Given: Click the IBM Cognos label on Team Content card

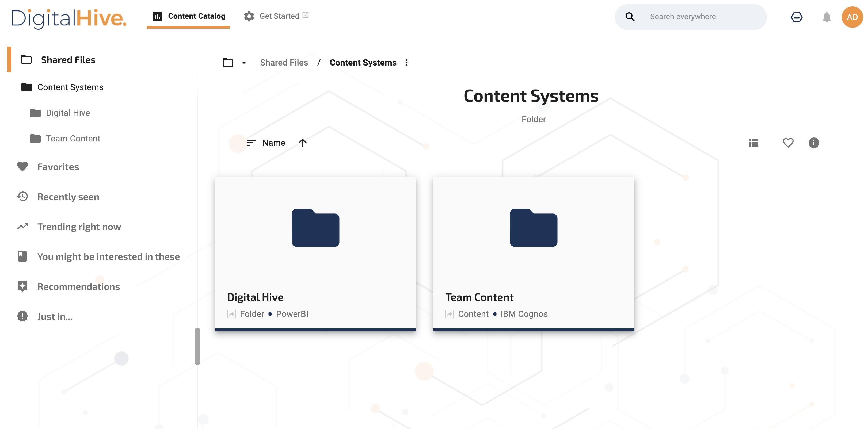Looking at the screenshot, I should (524, 314).
